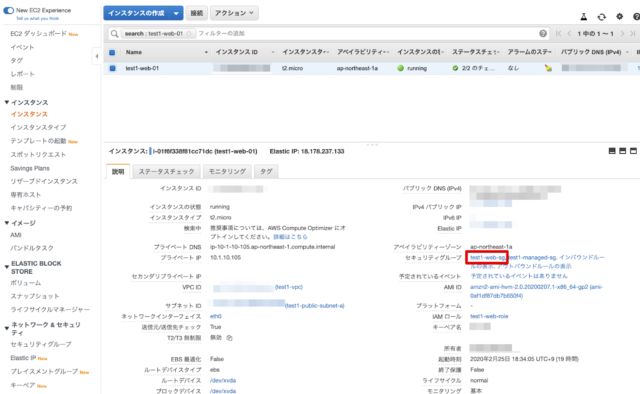Screen dimensions: 640x394
Task: Open the test1-web-sg security group link
Action: coord(487,258)
